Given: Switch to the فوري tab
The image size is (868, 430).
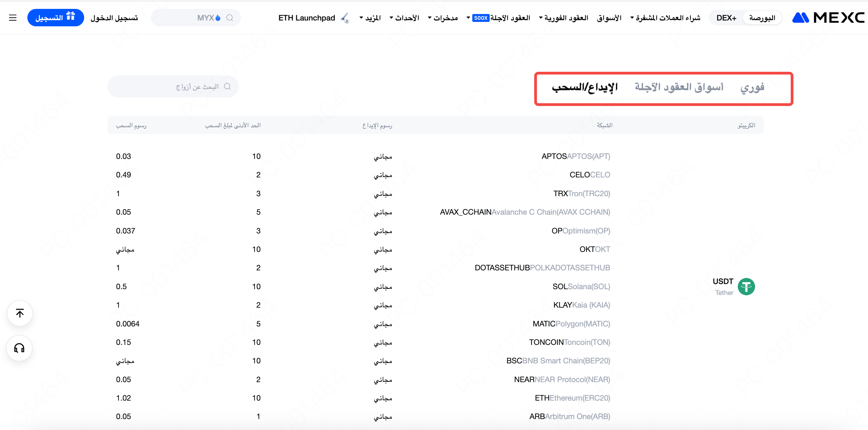Looking at the screenshot, I should click(x=752, y=88).
